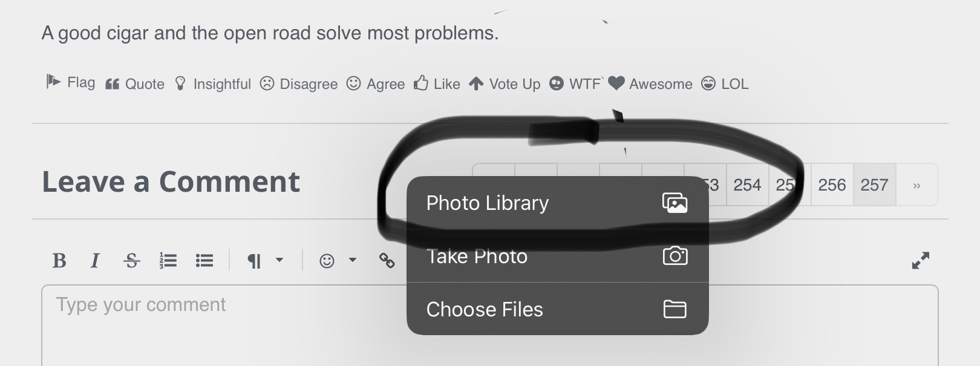This screenshot has height=366, width=980.
Task: Vote Up the comment
Action: point(505,84)
